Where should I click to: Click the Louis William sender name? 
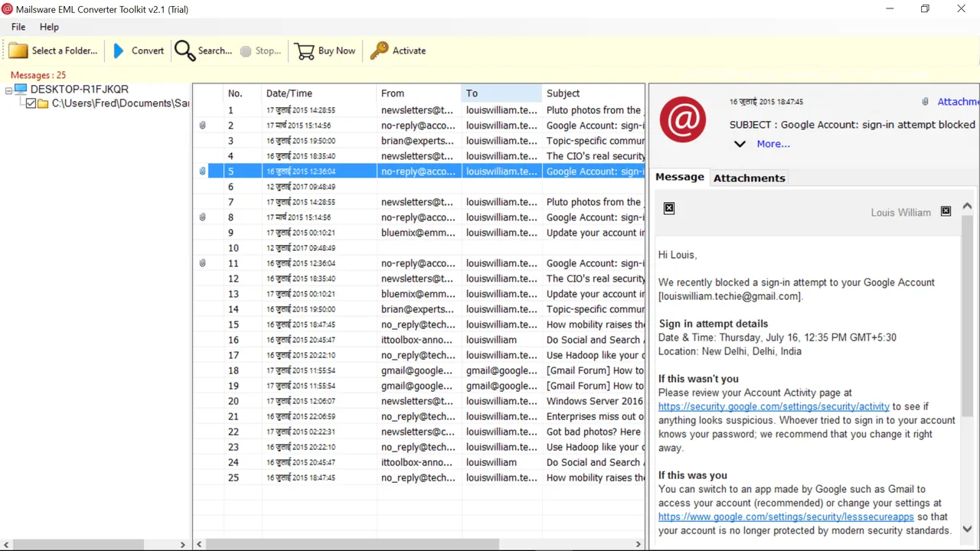tap(900, 212)
